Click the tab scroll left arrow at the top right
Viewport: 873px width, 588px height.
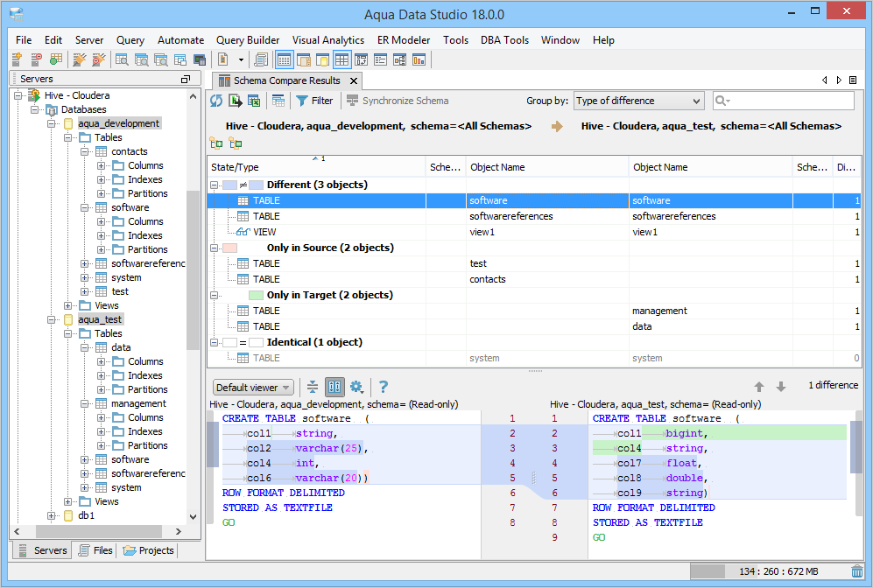pyautogui.click(x=825, y=80)
